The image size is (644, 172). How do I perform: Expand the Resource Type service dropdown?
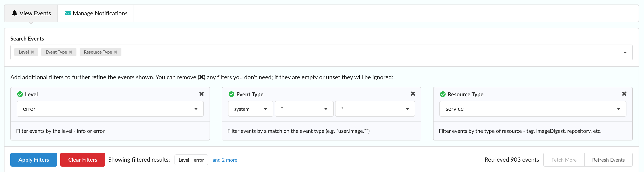[x=532, y=109]
